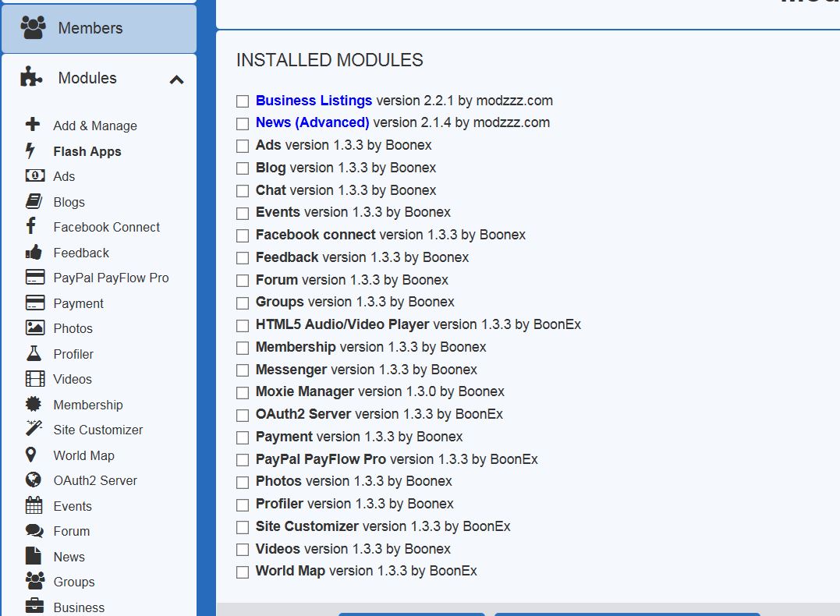Go to PayPal PayFlow Pro sidebar item
Image resolution: width=840 pixels, height=616 pixels.
point(111,278)
